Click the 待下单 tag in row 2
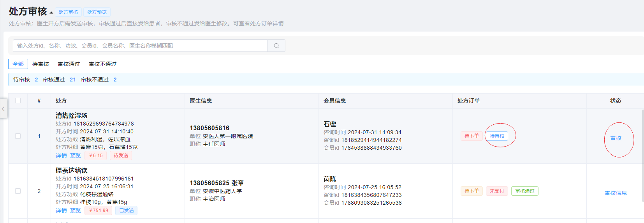The image size is (644, 223). click(472, 191)
